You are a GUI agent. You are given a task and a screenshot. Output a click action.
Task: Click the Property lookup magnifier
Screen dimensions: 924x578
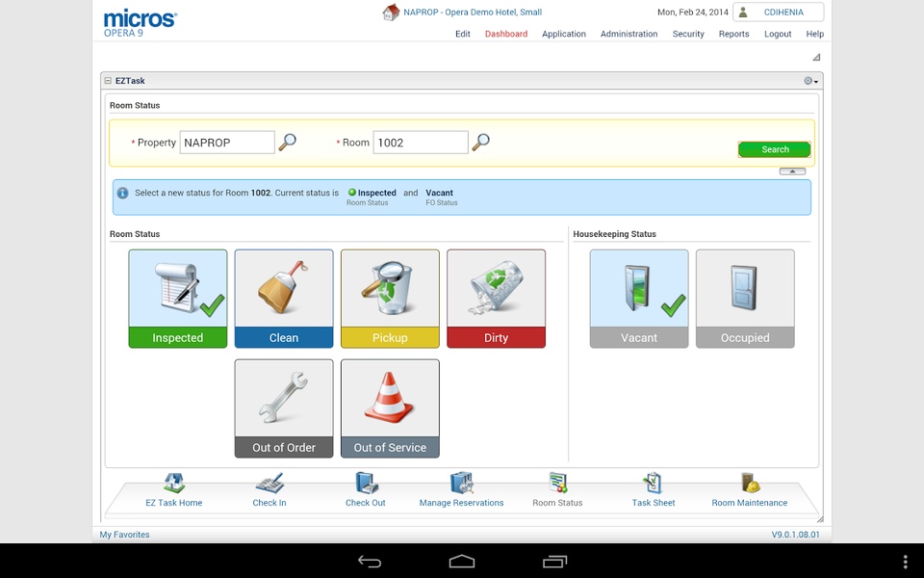click(x=287, y=143)
